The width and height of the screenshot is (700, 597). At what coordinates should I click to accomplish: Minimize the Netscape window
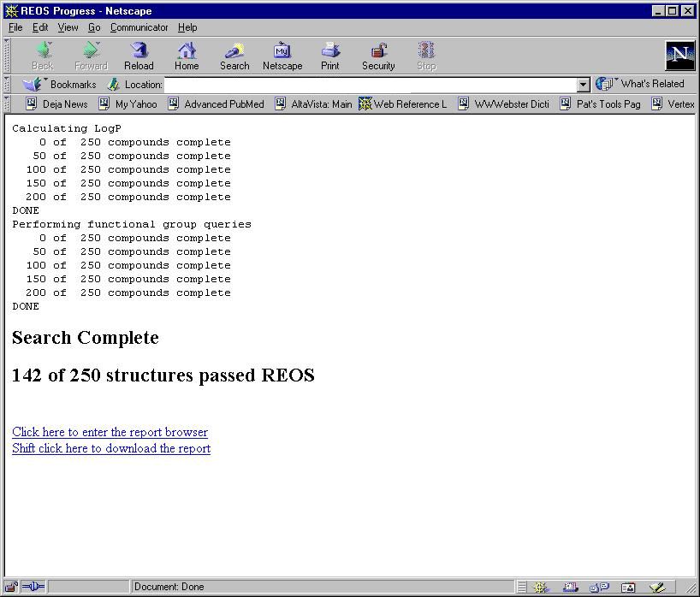tap(657, 11)
